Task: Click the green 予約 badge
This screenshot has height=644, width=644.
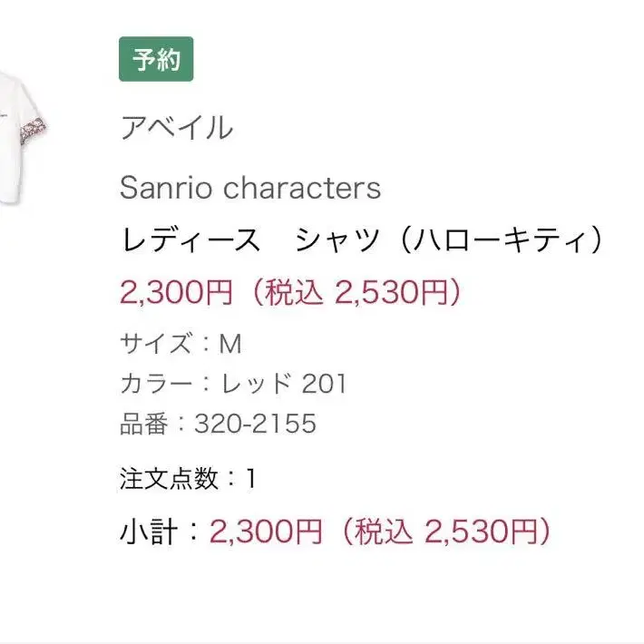Action: point(156,59)
